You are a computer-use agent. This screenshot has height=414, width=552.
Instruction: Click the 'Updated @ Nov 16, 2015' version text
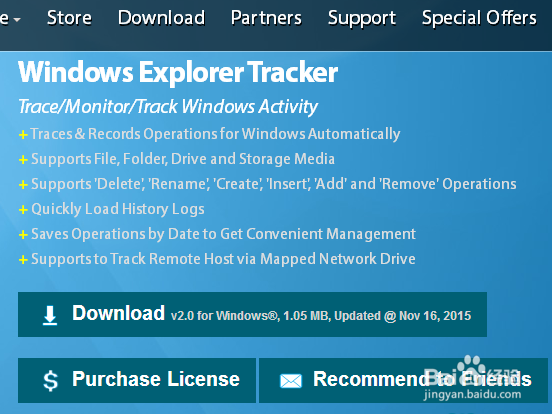click(402, 316)
